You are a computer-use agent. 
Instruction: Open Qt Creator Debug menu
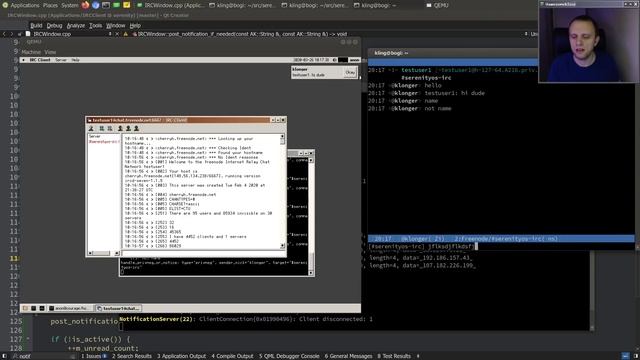click(x=54, y=25)
